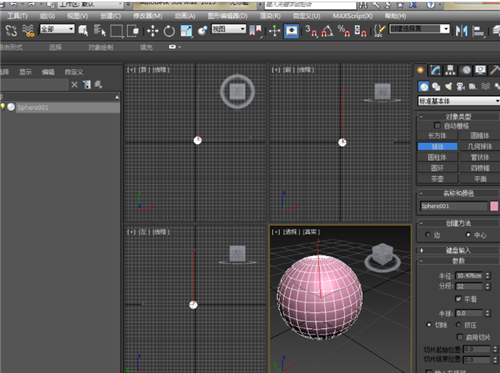Toggle Window/Crossing selection mode icon
Viewport: 500px width, 373px height.
coord(133,31)
